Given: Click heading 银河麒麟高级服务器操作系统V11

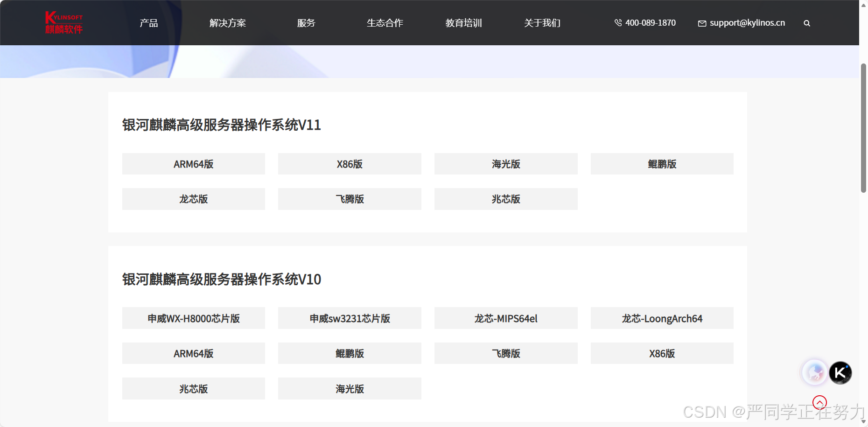Looking at the screenshot, I should click(x=222, y=125).
